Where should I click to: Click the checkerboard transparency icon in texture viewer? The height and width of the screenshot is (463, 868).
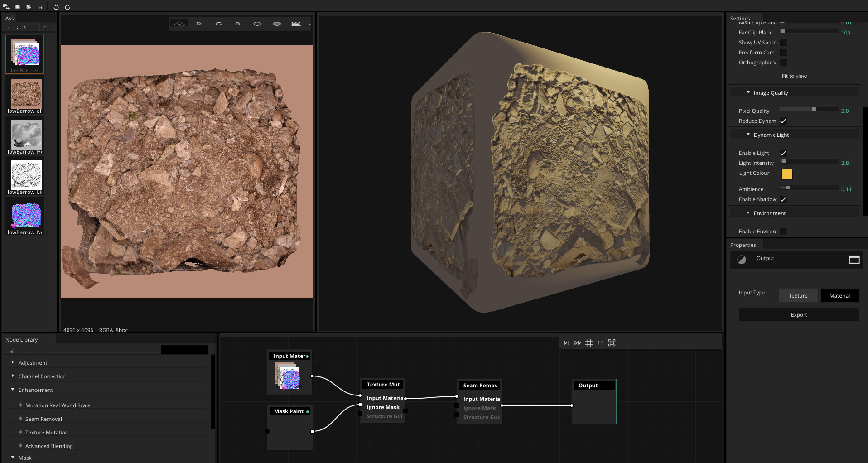click(x=296, y=24)
